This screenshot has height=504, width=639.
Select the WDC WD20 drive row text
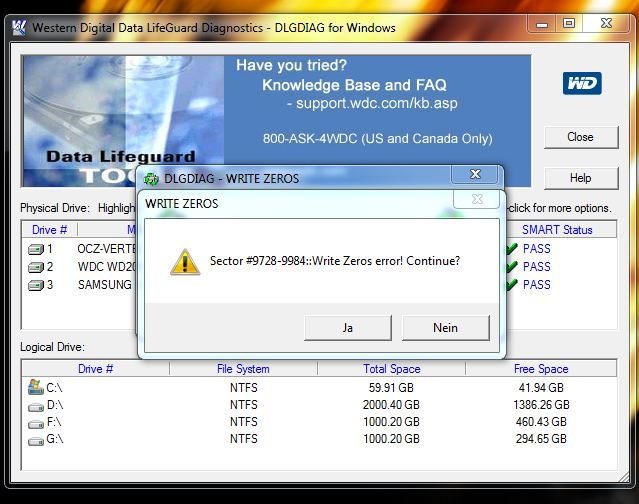click(x=107, y=267)
